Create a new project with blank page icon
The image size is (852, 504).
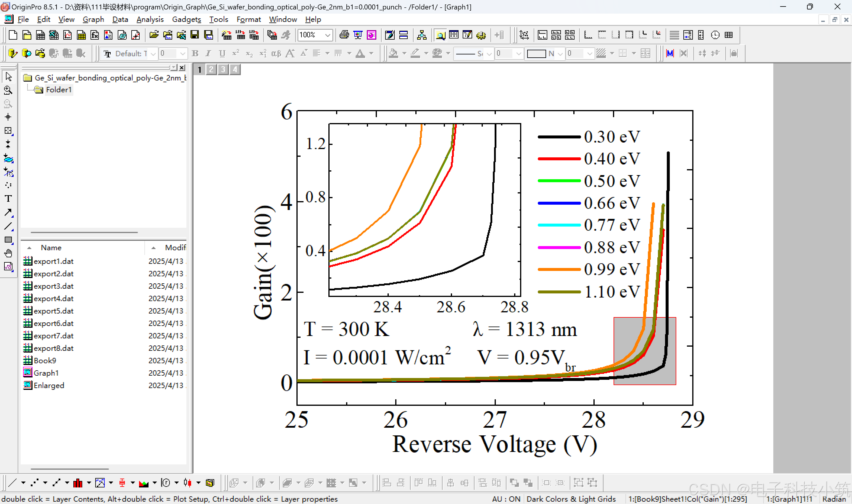point(13,35)
